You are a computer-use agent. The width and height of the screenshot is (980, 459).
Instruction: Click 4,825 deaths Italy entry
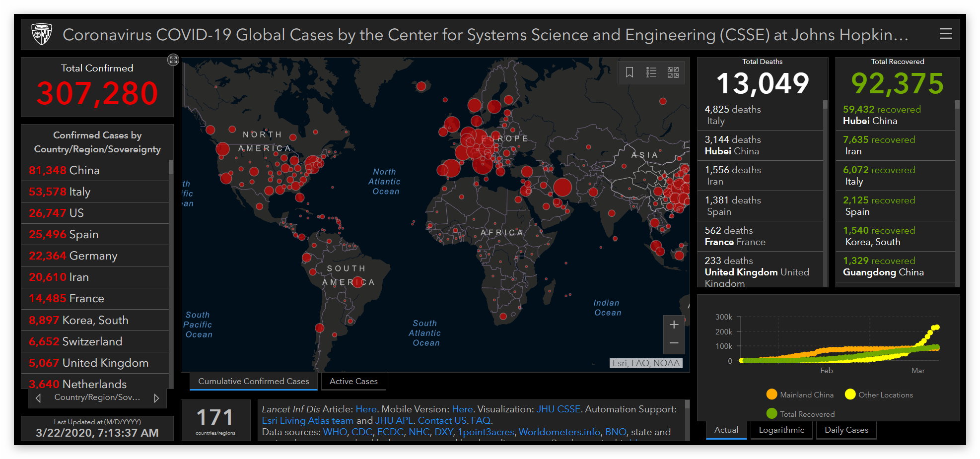[760, 115]
